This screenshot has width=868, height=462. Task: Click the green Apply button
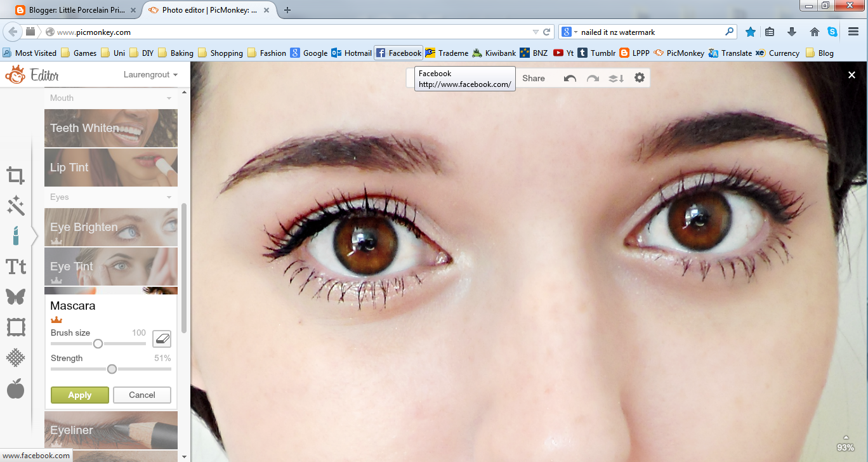point(80,395)
